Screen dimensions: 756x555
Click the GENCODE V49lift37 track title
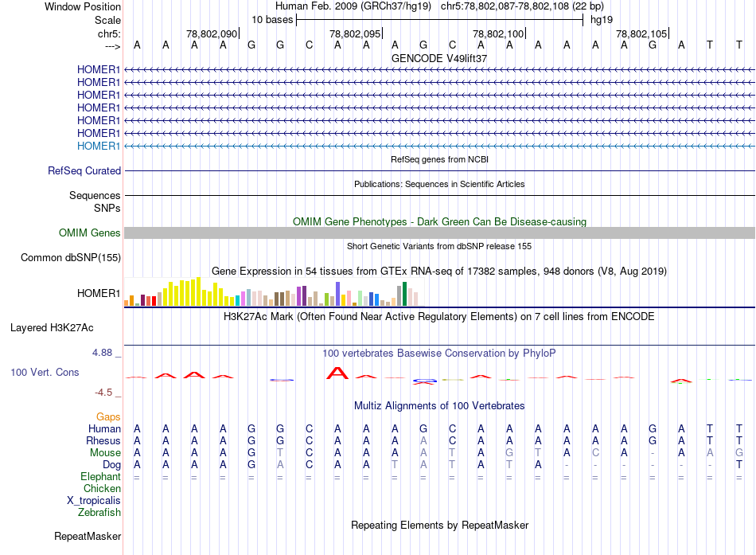pos(439,58)
